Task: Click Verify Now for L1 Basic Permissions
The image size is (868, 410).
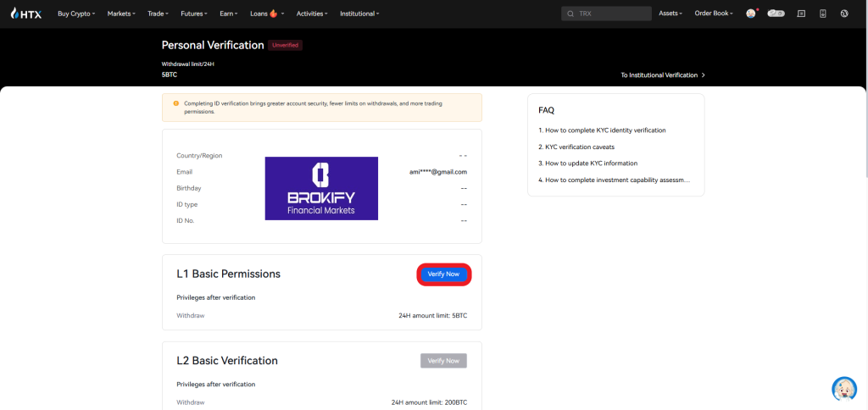Action: [443, 274]
